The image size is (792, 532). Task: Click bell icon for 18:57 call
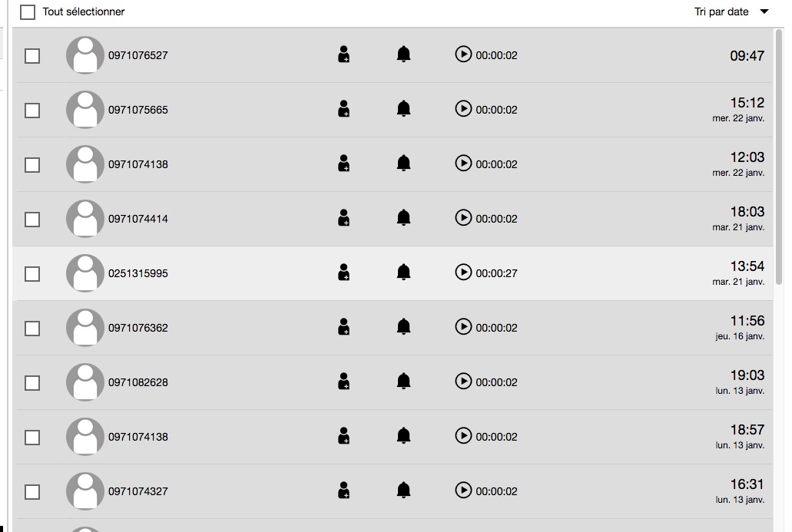pyautogui.click(x=403, y=435)
